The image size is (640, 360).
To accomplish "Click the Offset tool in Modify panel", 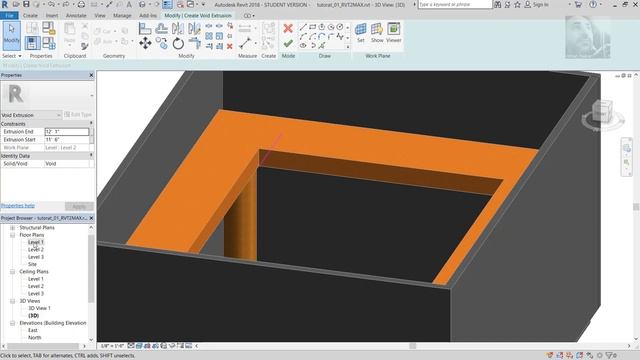I will [162, 29].
